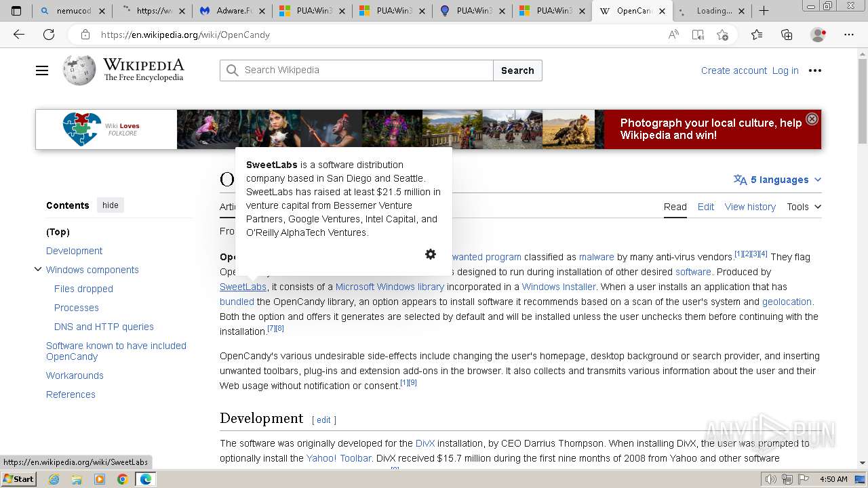This screenshot has width=868, height=488.
Task: Expand the 5 languages dropdown
Action: pos(777,180)
